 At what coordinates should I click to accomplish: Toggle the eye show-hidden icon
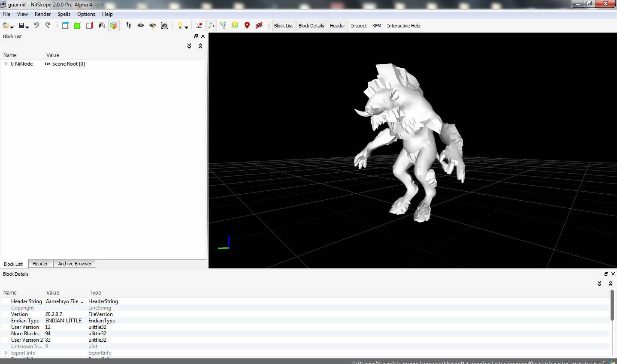[141, 25]
